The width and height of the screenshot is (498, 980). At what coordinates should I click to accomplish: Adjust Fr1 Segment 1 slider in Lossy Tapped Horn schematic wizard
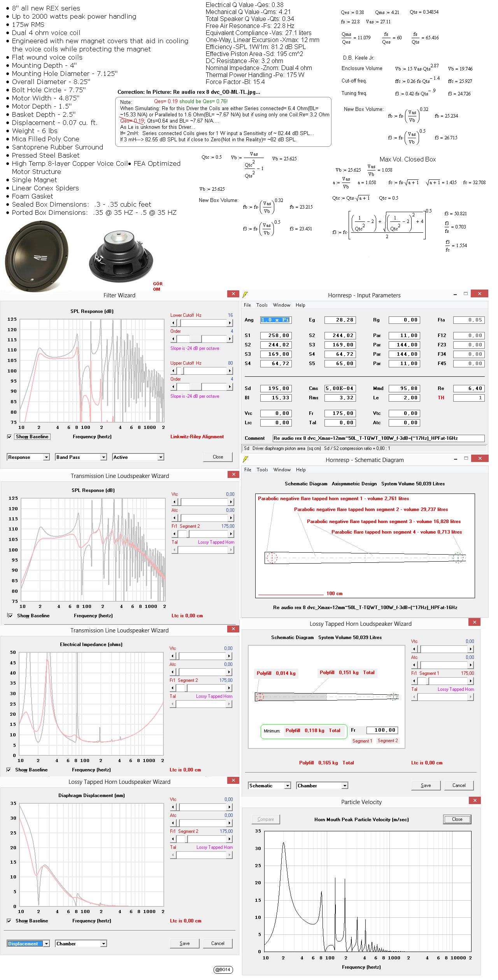(443, 681)
